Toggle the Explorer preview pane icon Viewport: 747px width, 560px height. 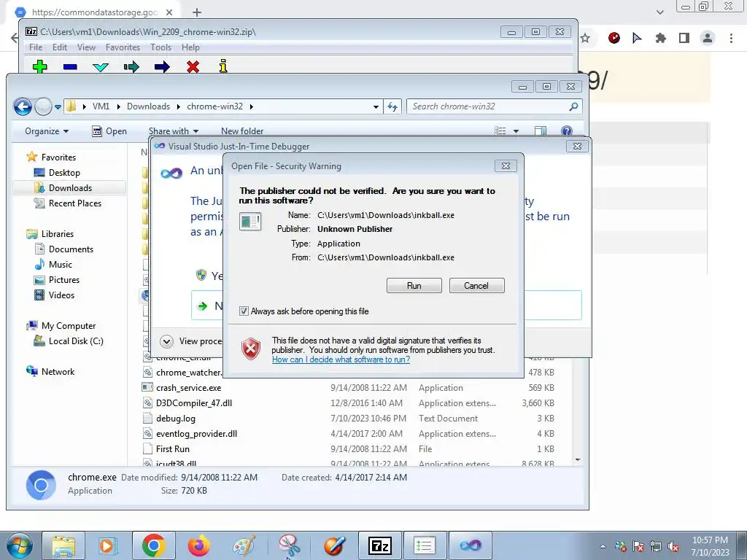pyautogui.click(x=541, y=131)
